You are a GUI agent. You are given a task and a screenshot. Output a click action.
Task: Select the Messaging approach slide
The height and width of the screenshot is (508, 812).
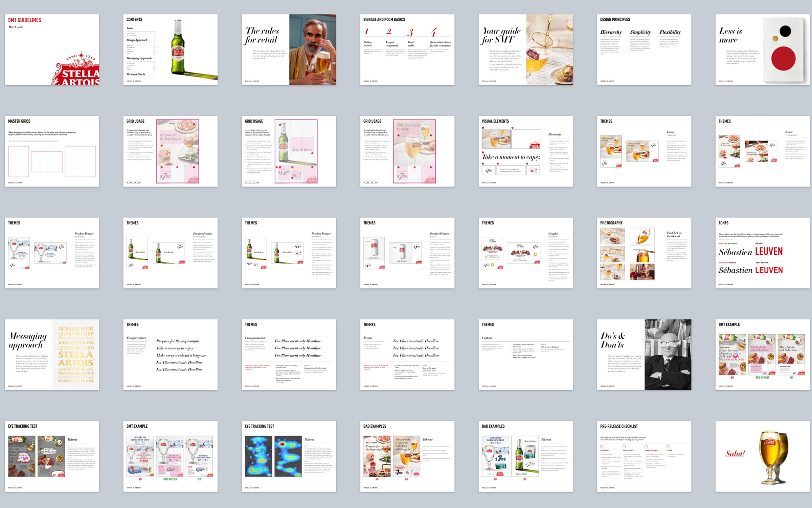point(52,355)
